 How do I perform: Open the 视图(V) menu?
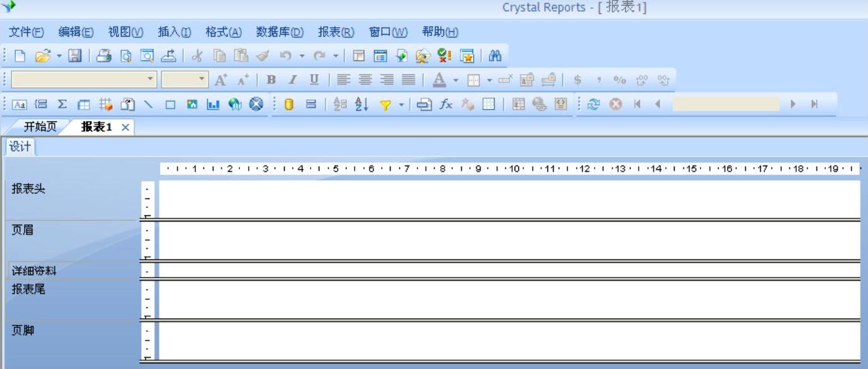[x=126, y=32]
